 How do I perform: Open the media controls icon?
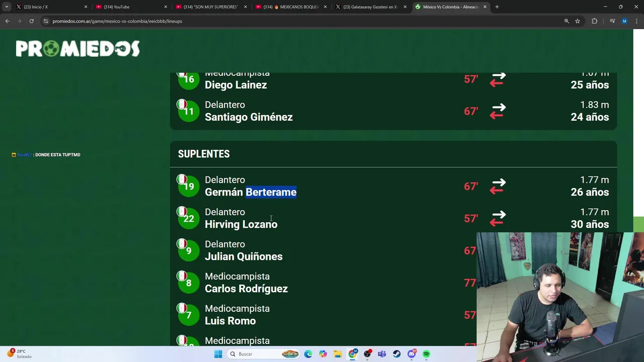coord(612,21)
